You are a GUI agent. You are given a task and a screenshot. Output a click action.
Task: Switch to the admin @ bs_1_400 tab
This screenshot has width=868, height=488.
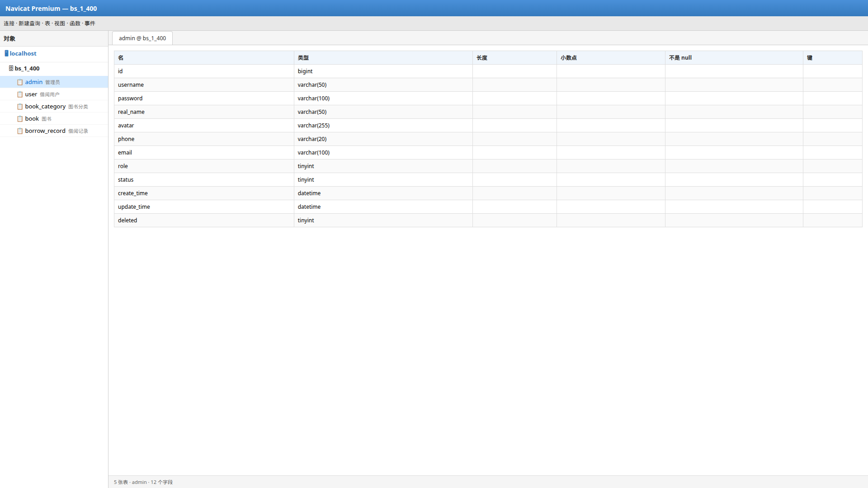142,38
